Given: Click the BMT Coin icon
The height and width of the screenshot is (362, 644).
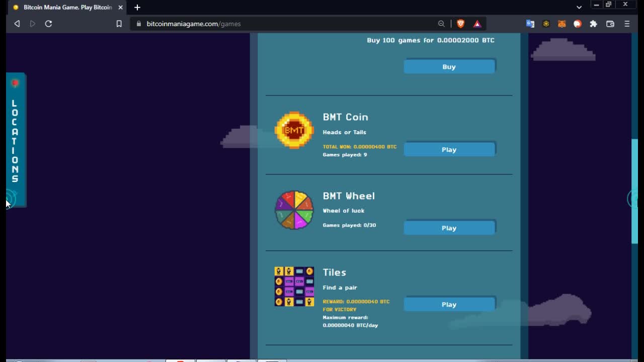Looking at the screenshot, I should tap(294, 130).
